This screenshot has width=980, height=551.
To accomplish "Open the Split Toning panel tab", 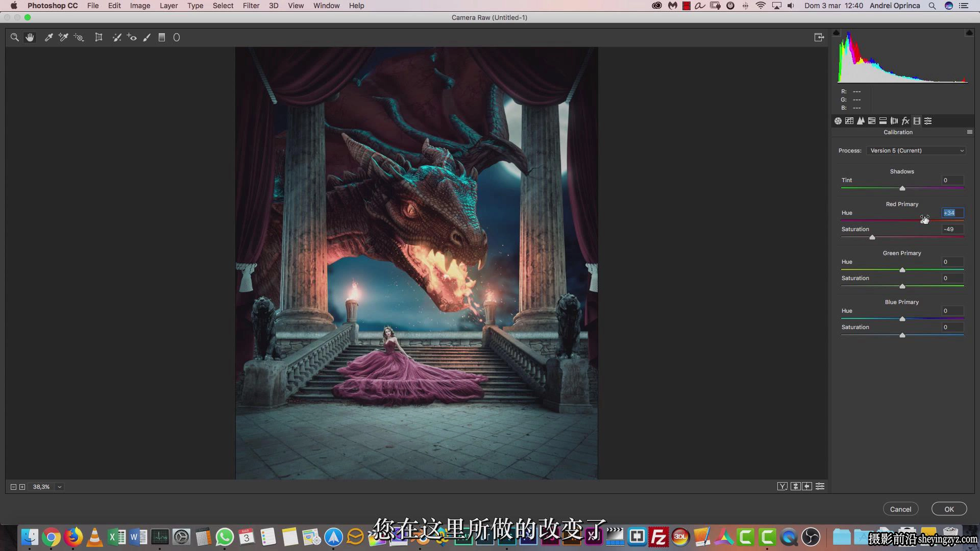I will pos(883,121).
